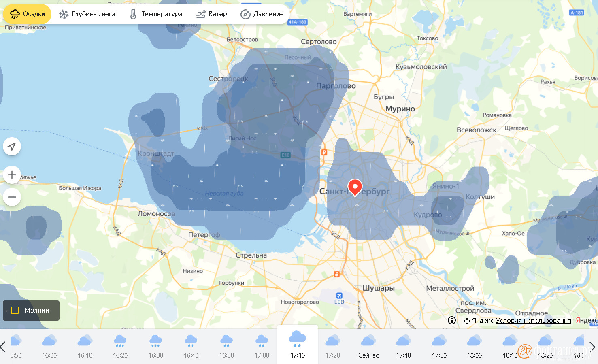This screenshot has height=364, width=598.
Task: Switch to Глубина снега snow depth layer
Action: click(87, 14)
